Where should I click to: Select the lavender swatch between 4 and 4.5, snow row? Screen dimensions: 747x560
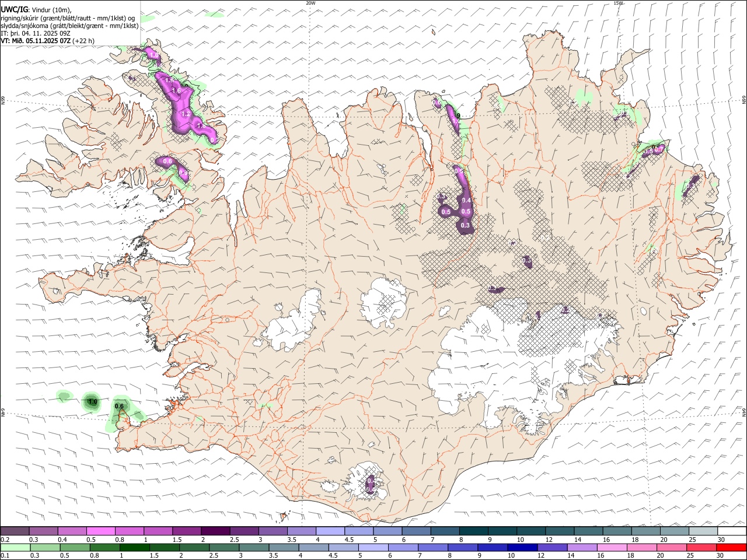[x=330, y=531]
